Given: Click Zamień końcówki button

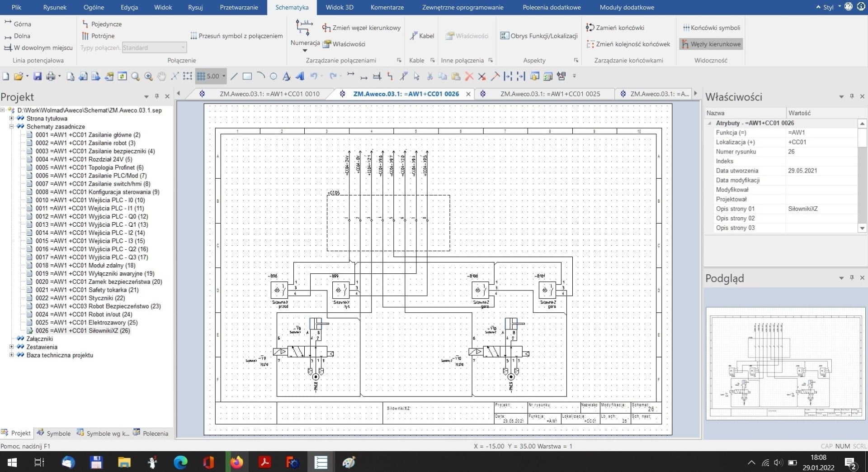Looking at the screenshot, I should 615,28.
